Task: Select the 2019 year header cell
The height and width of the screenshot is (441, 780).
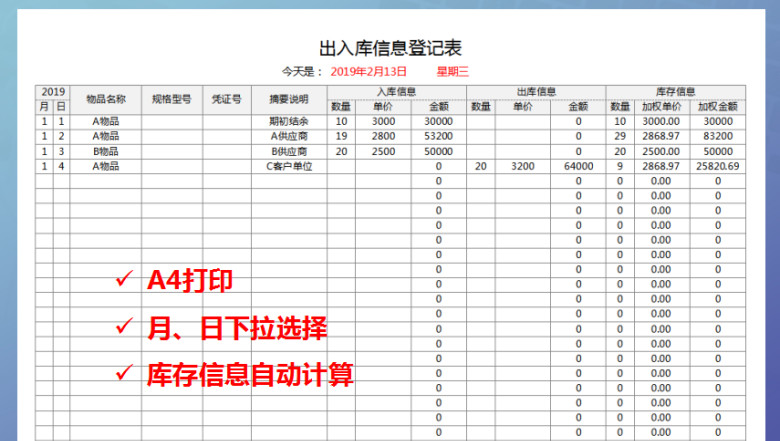Action: click(x=53, y=92)
